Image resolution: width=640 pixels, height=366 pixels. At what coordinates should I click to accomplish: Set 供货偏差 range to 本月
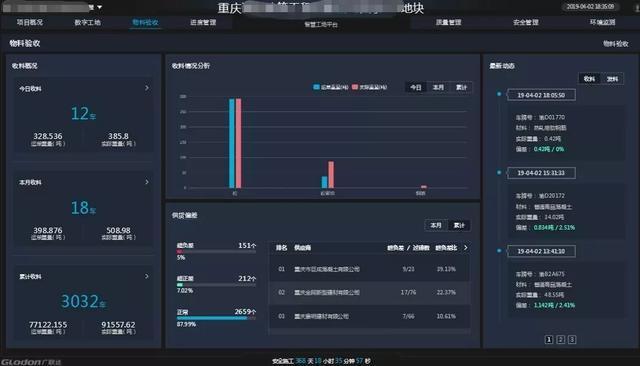[436, 225]
